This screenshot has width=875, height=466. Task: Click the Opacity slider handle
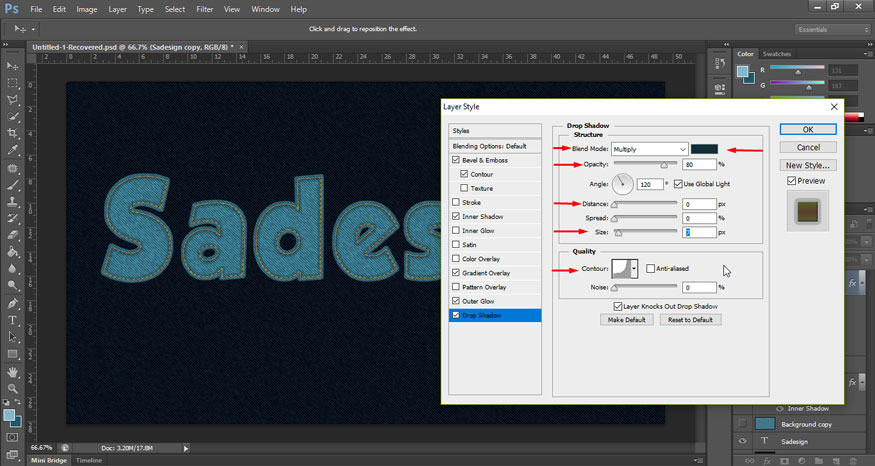pyautogui.click(x=664, y=165)
